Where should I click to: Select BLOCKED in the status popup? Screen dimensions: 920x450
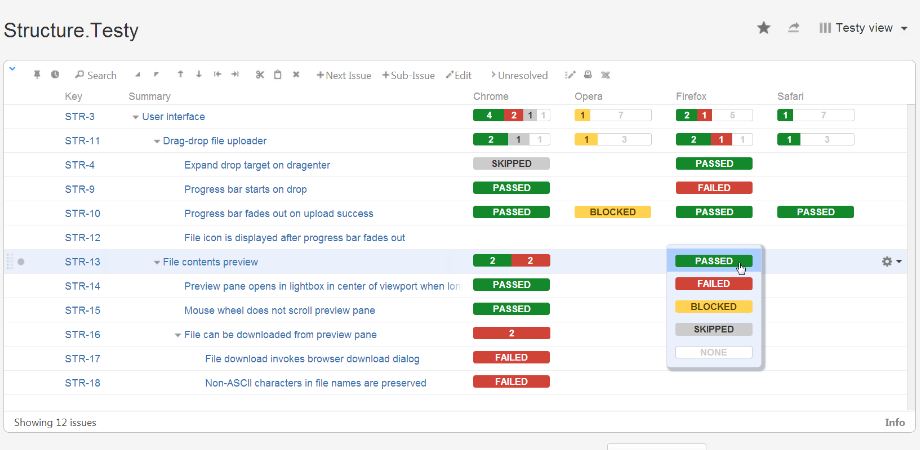tap(714, 307)
